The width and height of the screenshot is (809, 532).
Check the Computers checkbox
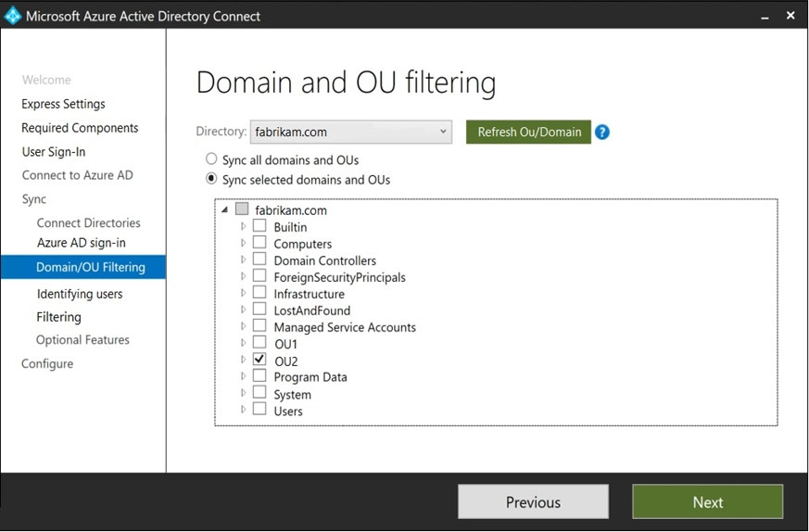259,242
